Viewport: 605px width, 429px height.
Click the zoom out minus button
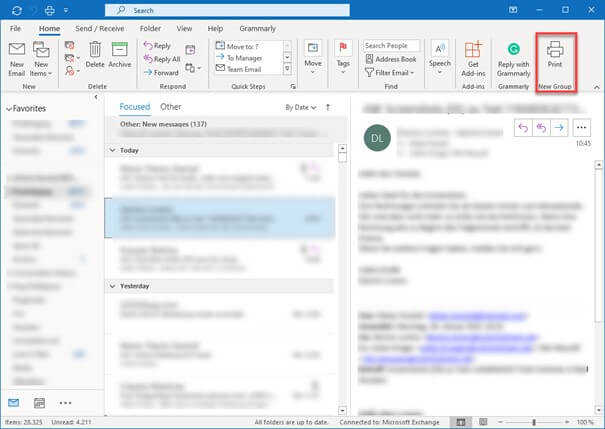coord(500,422)
